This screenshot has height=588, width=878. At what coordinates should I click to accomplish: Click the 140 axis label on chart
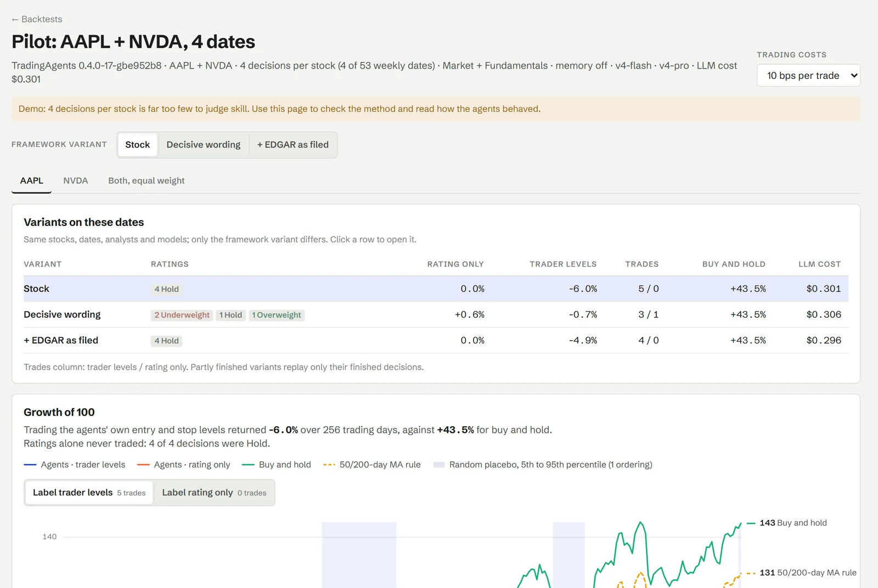click(x=49, y=536)
